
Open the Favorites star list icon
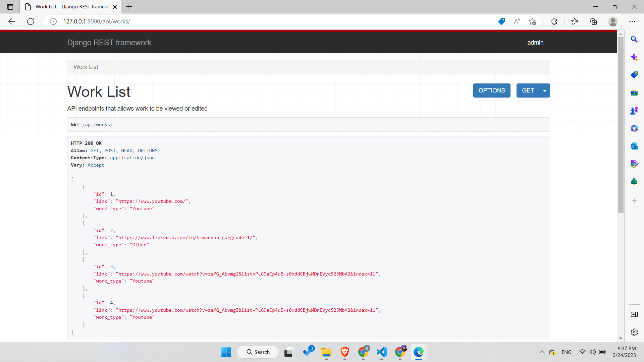click(575, 21)
